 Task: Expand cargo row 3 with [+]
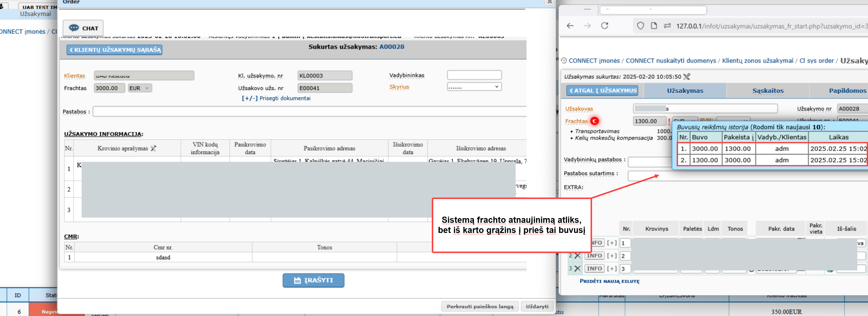(612, 269)
